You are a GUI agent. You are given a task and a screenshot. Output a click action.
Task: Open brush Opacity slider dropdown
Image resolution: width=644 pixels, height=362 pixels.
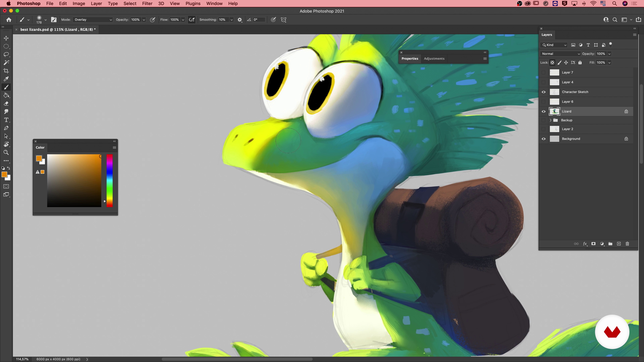144,20
